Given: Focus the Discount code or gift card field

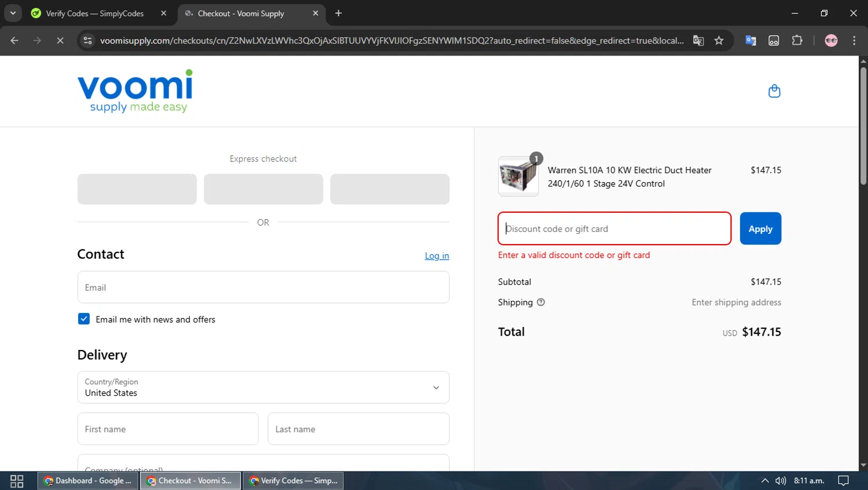Looking at the screenshot, I should (615, 229).
